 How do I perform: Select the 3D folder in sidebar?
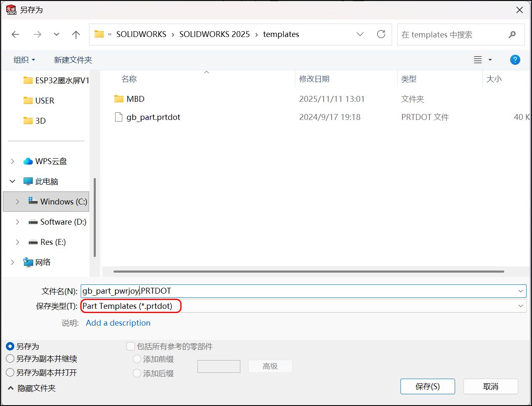[x=34, y=121]
